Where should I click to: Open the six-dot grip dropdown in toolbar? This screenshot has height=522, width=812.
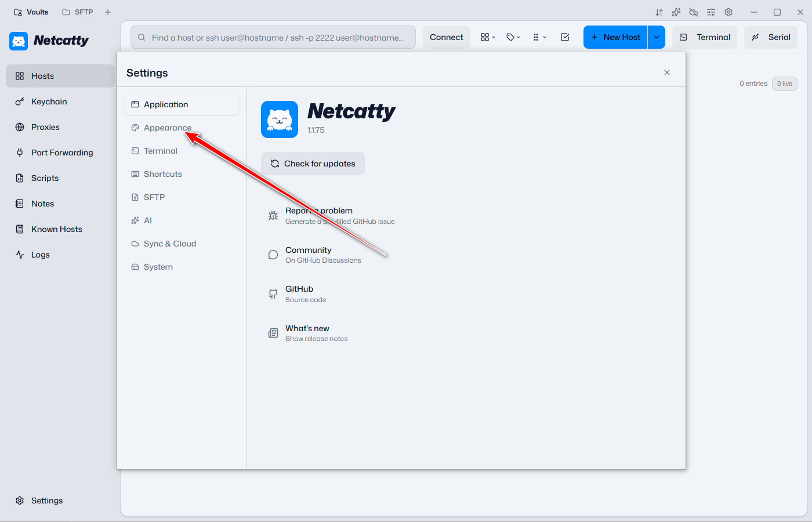[x=539, y=37]
